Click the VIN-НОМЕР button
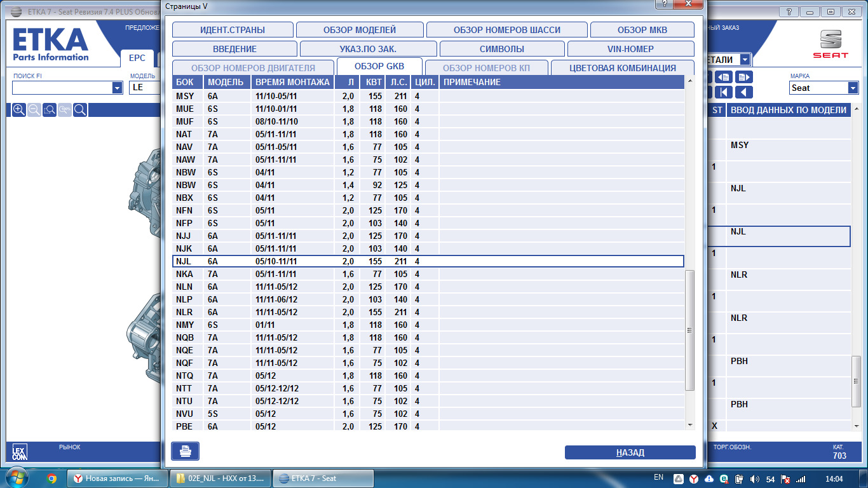The height and width of the screenshot is (488, 868). 630,49
